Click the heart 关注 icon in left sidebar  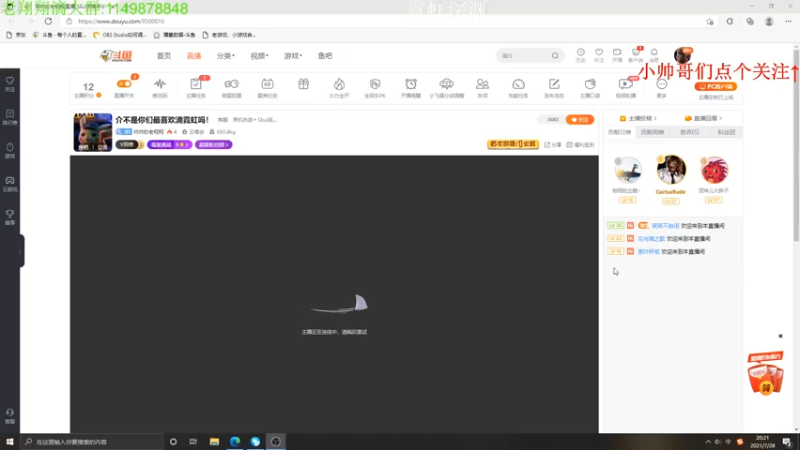(x=10, y=84)
